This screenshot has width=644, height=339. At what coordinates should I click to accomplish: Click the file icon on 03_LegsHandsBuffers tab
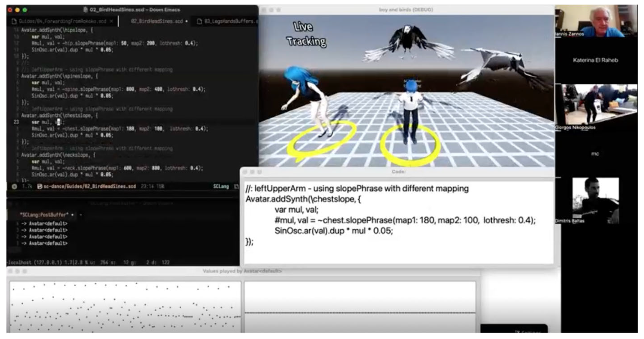click(200, 21)
